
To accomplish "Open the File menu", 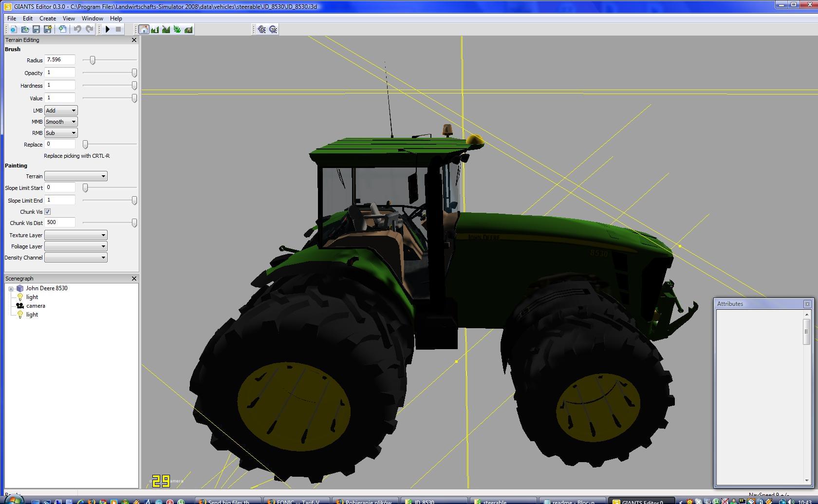I will (12, 19).
